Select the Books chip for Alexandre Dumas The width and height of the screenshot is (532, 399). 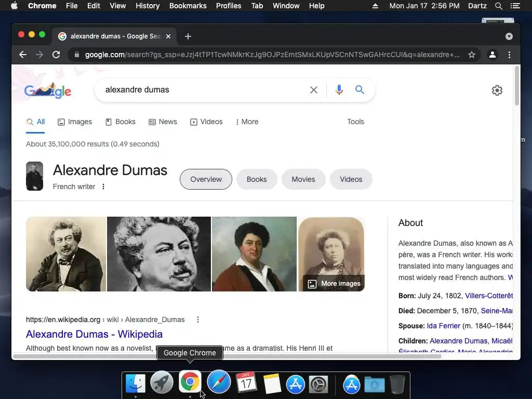coord(257,179)
